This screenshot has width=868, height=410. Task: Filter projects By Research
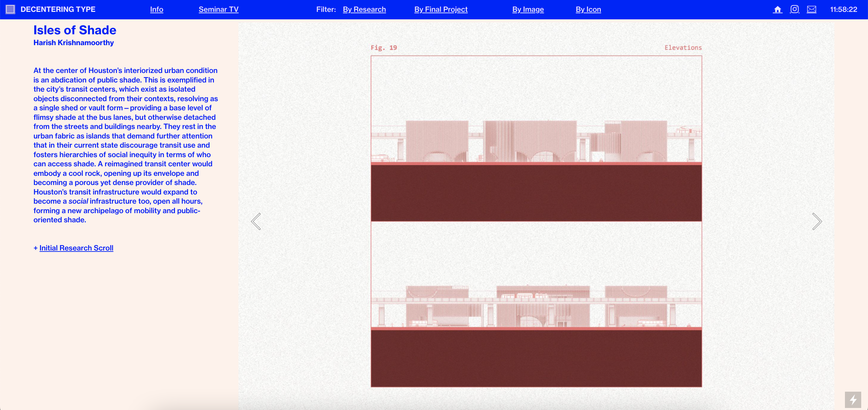pyautogui.click(x=364, y=10)
